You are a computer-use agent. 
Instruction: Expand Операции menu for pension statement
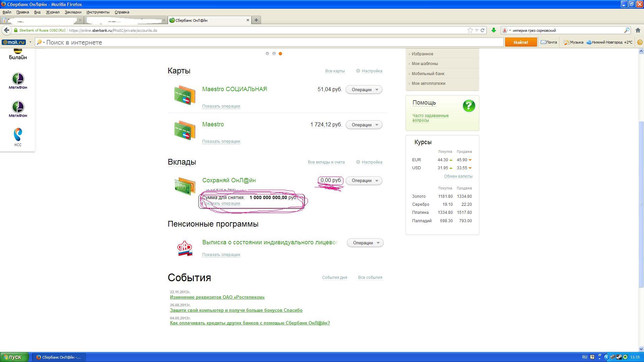[x=365, y=243]
